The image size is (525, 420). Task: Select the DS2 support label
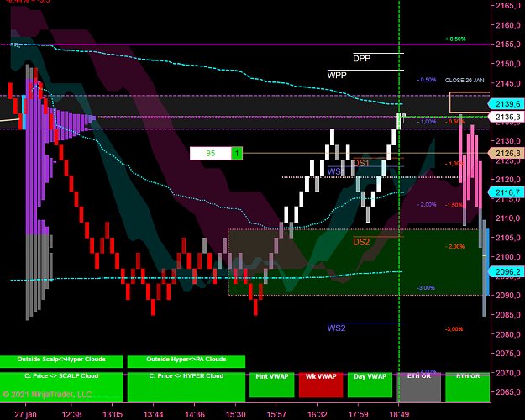[361, 242]
